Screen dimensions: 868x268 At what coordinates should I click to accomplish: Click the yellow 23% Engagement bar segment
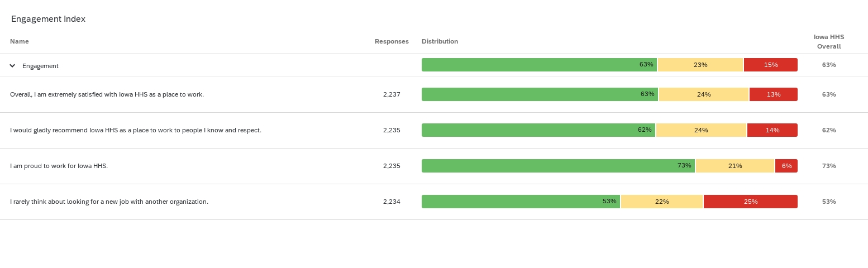point(700,65)
